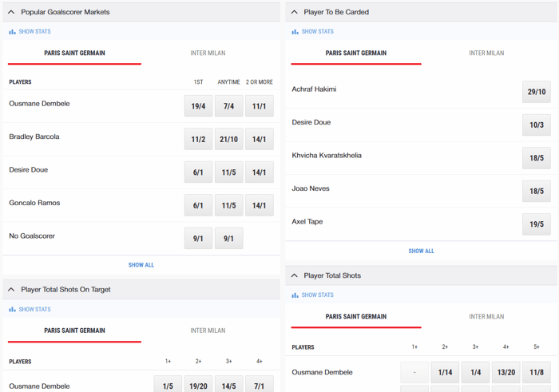Open stats chart icon in Player Total Shots
559x392 pixels.
[x=295, y=295]
